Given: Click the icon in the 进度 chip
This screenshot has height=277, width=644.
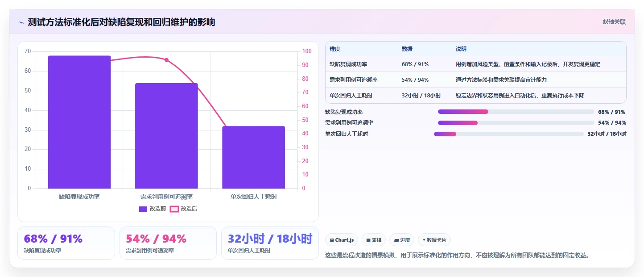Looking at the screenshot, I should [x=396, y=240].
